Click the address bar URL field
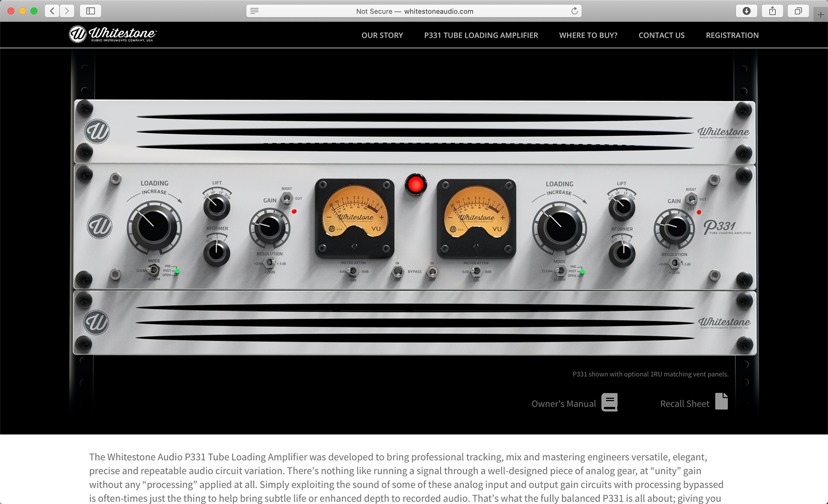This screenshot has height=504, width=828. coord(414,11)
